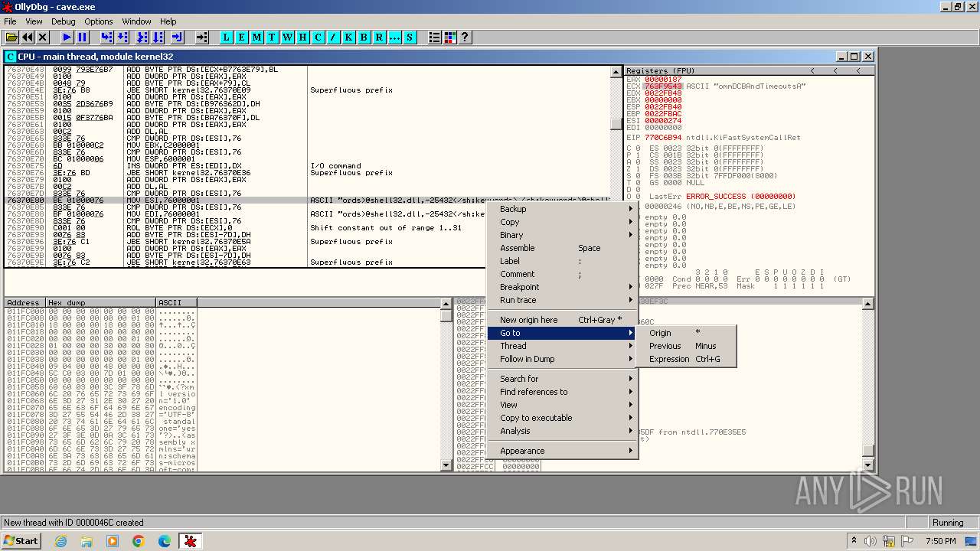Viewport: 980px width, 551px height.
Task: Choose Go to Expression
Action: (686, 359)
